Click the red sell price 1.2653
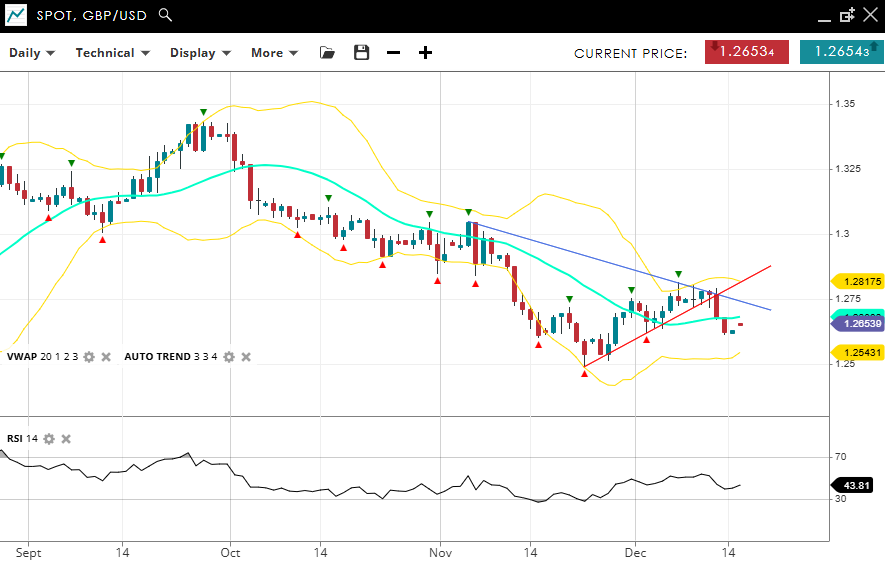Viewport: 885px width, 564px height. tap(747, 52)
